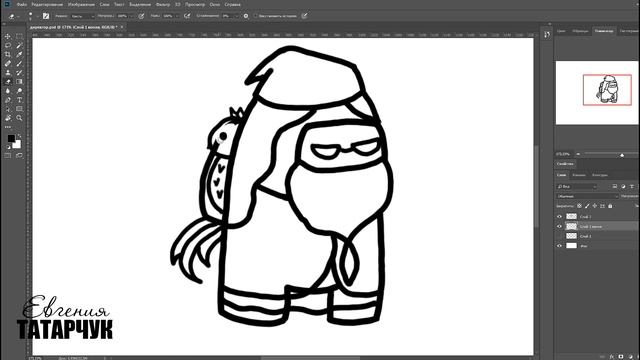Toggle Quick Mask mode
Viewport: 640px width, 360px height.
pos(8,156)
